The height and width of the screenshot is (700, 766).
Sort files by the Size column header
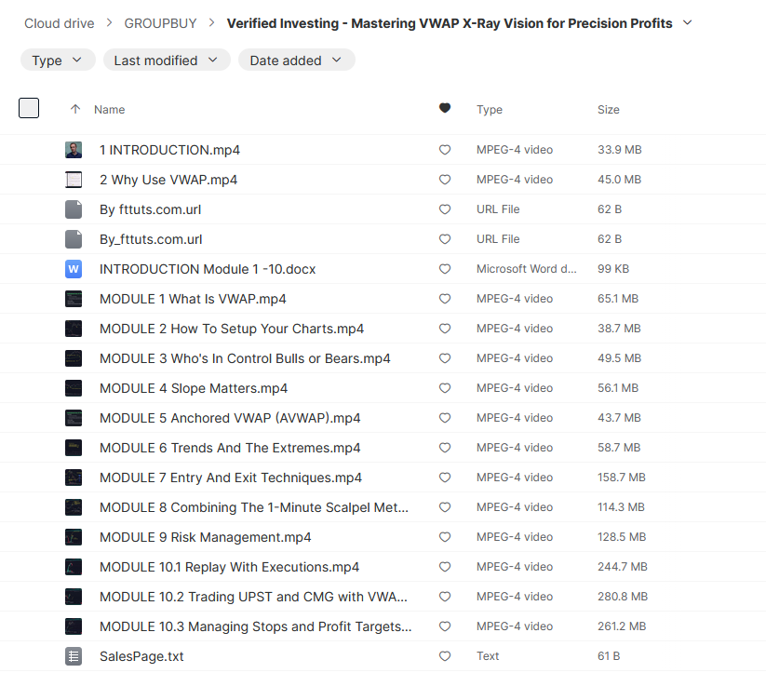[x=608, y=109]
